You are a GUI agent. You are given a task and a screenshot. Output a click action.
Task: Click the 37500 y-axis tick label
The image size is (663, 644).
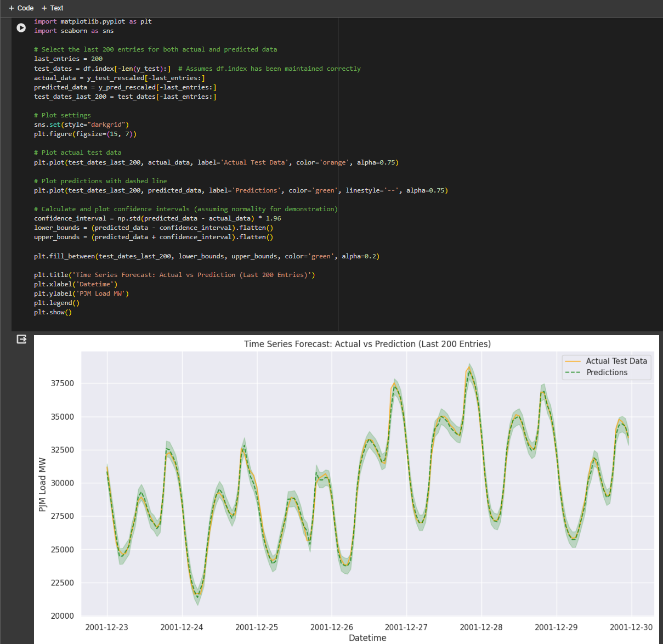point(63,383)
